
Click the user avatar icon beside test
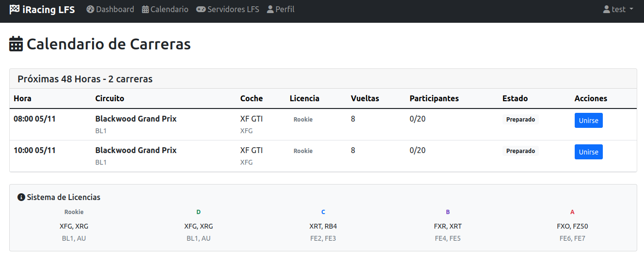606,9
